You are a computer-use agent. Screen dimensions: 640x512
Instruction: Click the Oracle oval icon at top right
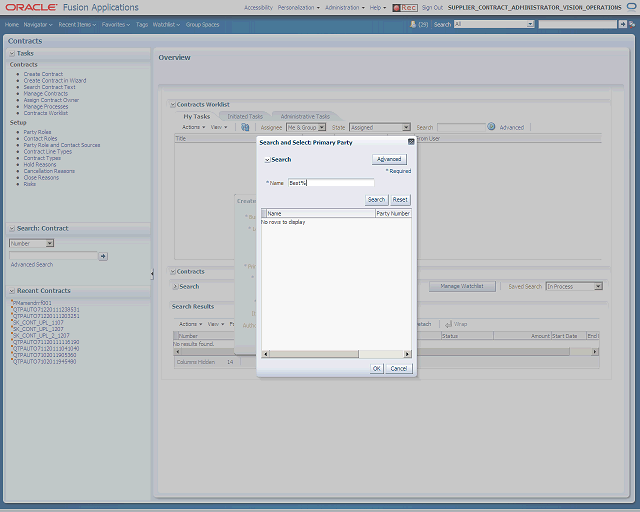(631, 7)
